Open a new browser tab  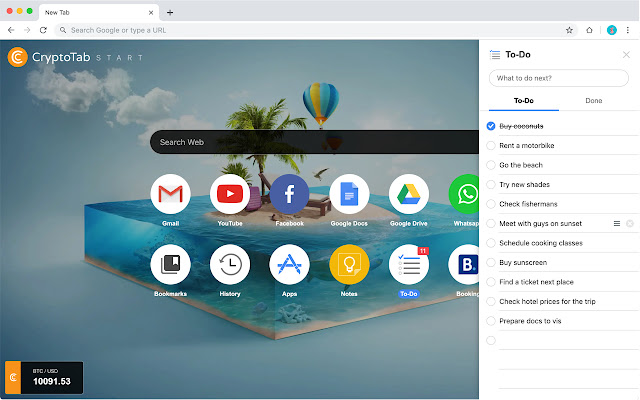[170, 12]
